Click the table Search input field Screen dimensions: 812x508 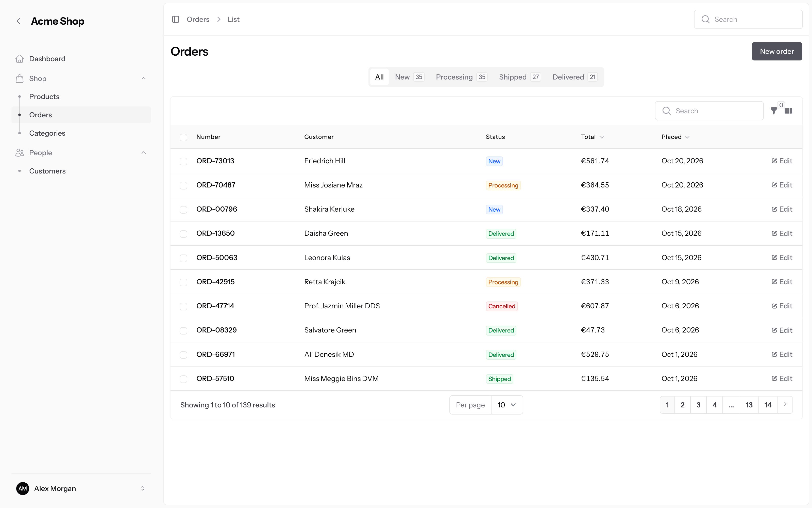tap(709, 111)
